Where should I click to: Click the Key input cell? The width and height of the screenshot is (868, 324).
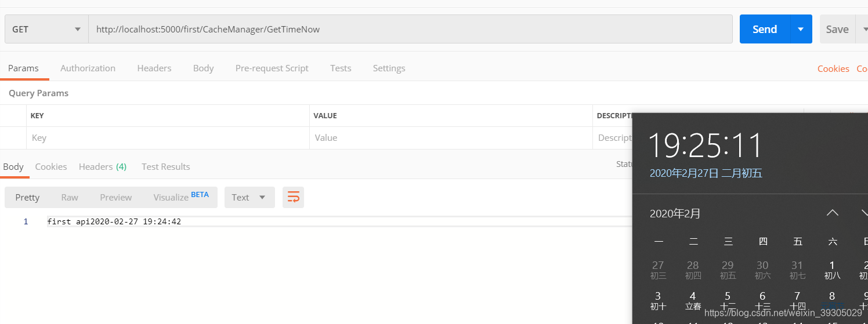[x=168, y=138]
